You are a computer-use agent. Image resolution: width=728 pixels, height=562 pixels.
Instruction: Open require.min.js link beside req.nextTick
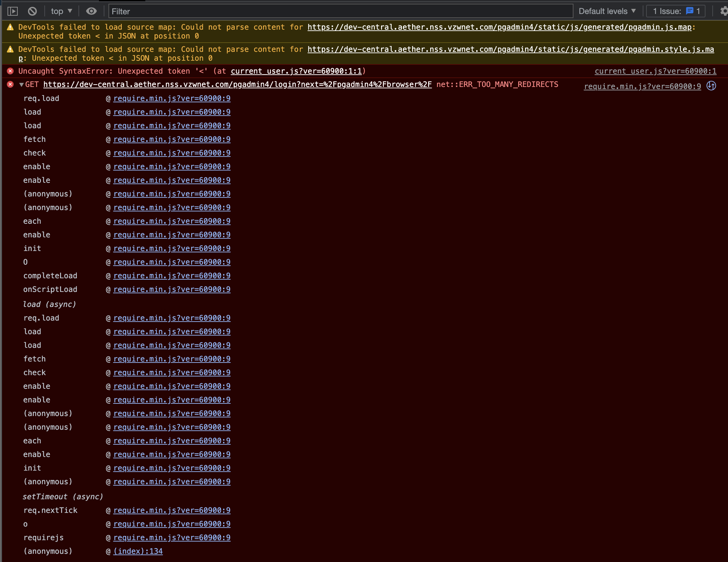[172, 510]
